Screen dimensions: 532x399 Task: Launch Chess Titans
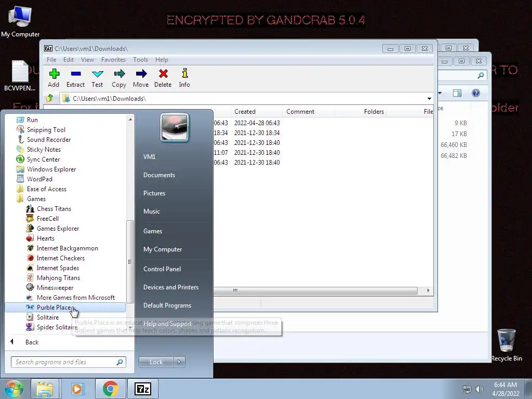click(x=65, y=208)
